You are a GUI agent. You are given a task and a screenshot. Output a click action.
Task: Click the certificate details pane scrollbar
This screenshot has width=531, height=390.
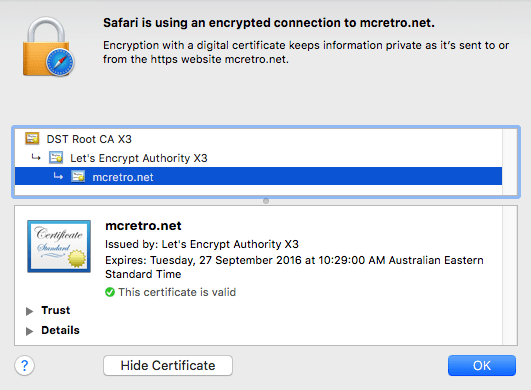(510, 275)
